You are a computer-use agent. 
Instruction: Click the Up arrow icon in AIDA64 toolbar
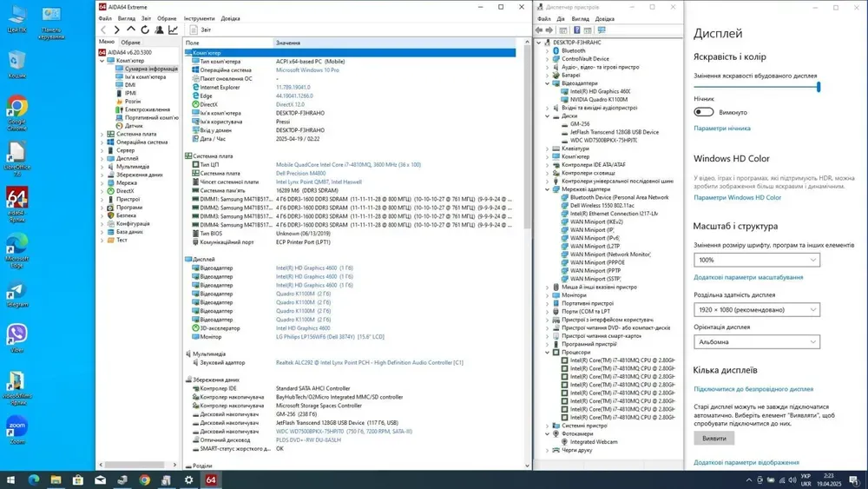point(131,30)
